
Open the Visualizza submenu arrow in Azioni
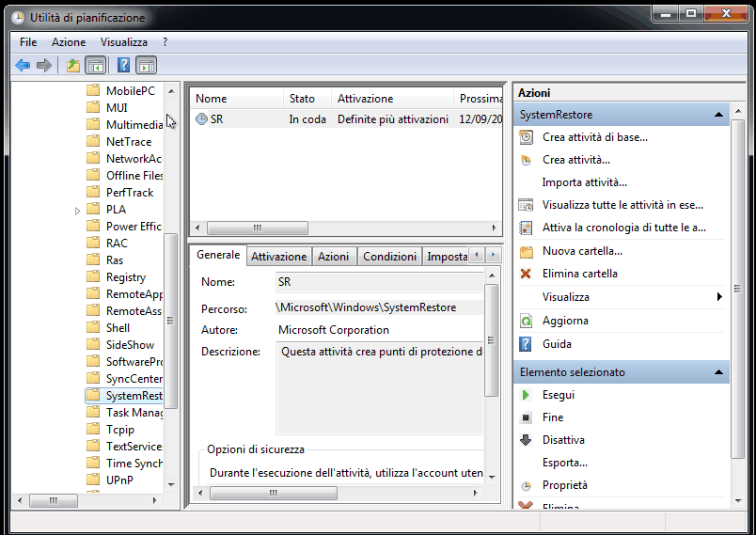[719, 297]
